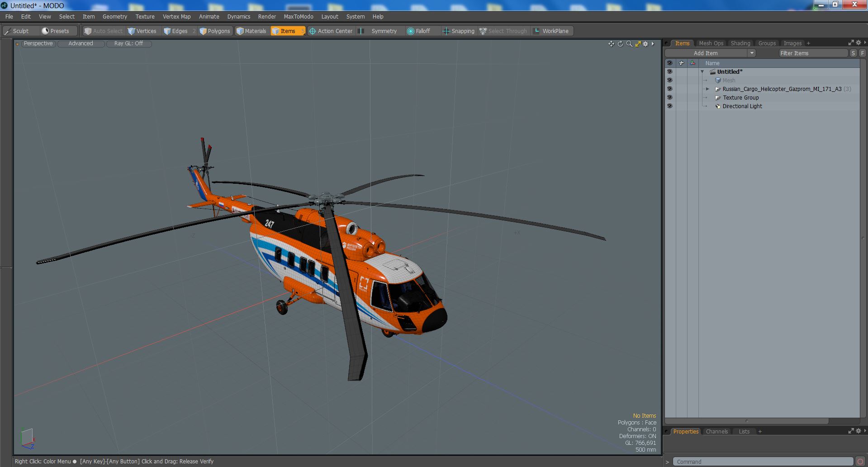The image size is (868, 467).
Task: Activate Items selection mode
Action: [288, 31]
